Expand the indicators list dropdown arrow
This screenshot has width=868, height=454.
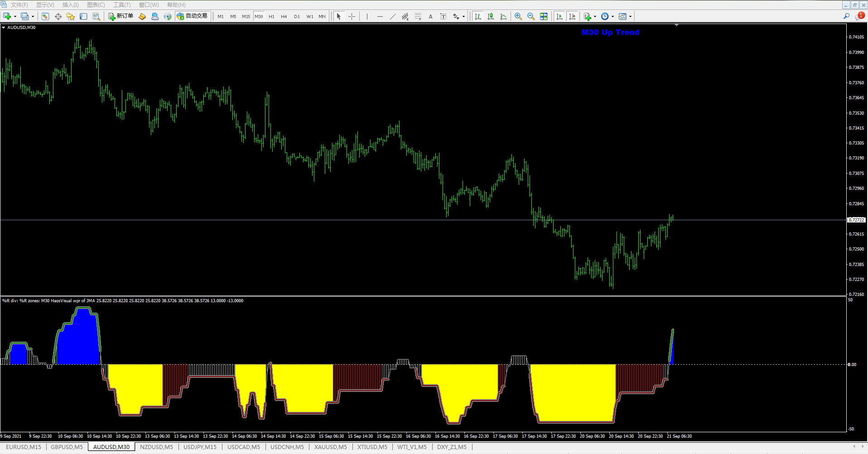coord(595,17)
